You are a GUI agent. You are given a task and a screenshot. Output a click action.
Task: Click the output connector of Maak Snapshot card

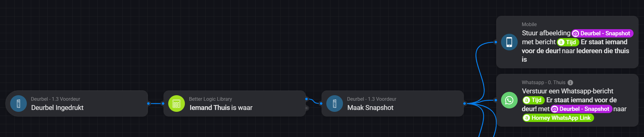465,104
